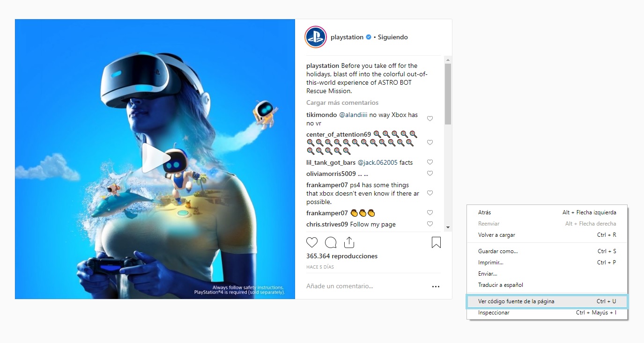
Task: Click the HACE 5 DÍAS timestamp
Action: pos(320,267)
